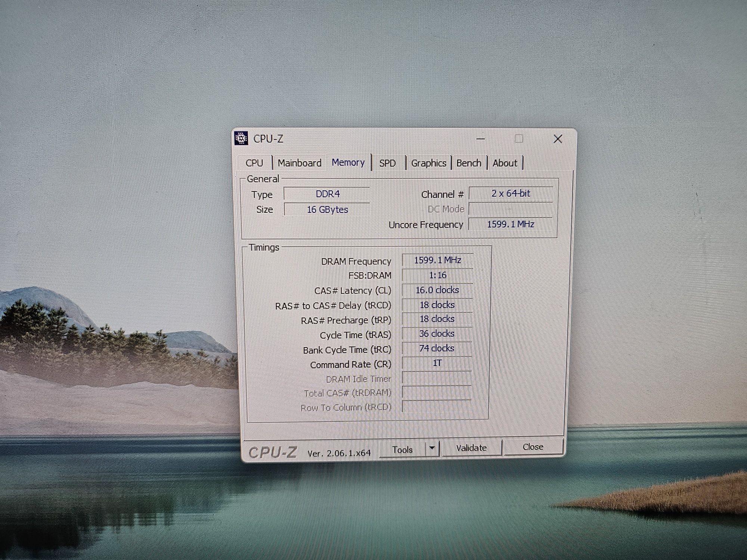Switch to the Graphics tab
747x560 pixels.
[429, 163]
